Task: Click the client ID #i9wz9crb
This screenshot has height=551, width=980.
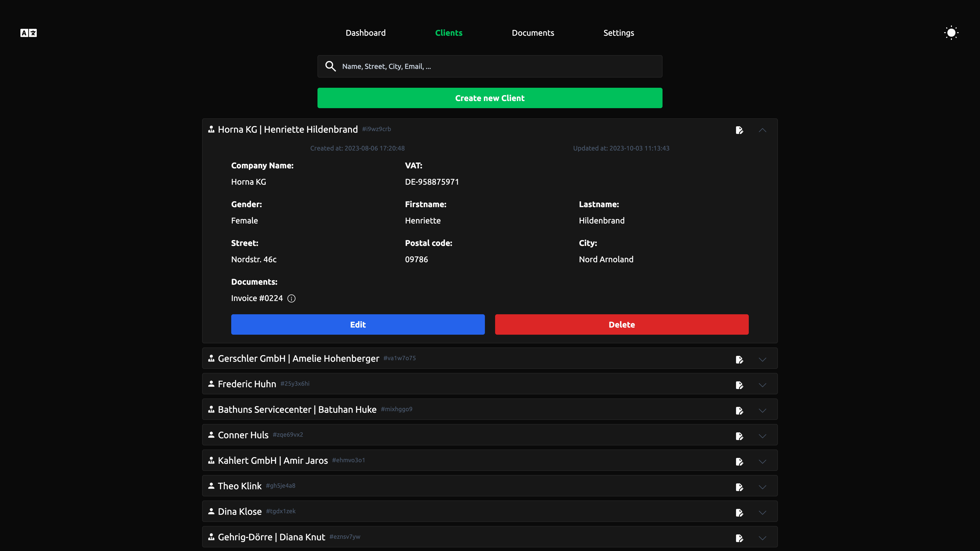Action: pos(376,129)
